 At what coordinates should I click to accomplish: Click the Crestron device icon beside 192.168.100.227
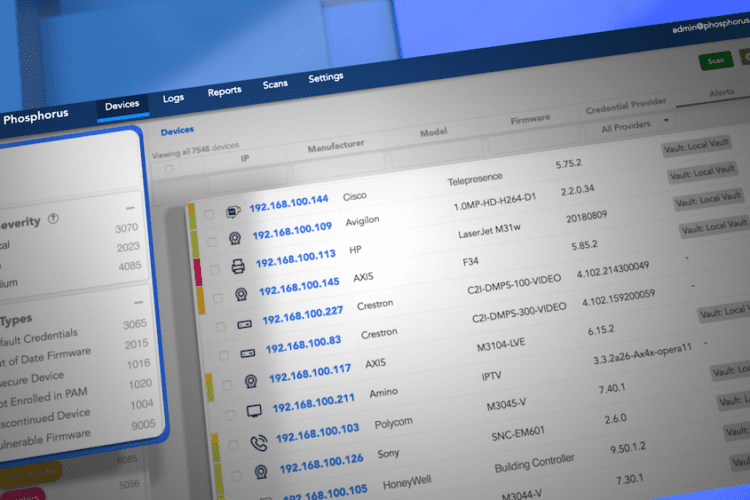tap(244, 325)
